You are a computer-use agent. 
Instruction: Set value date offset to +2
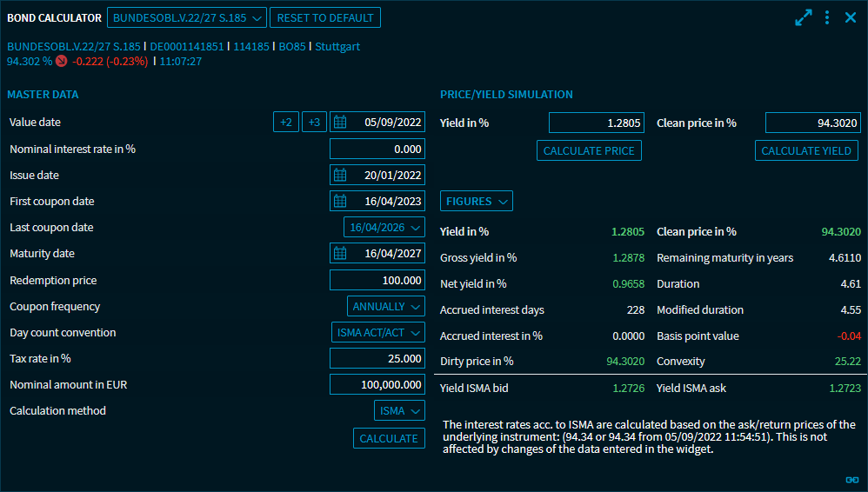pos(285,123)
